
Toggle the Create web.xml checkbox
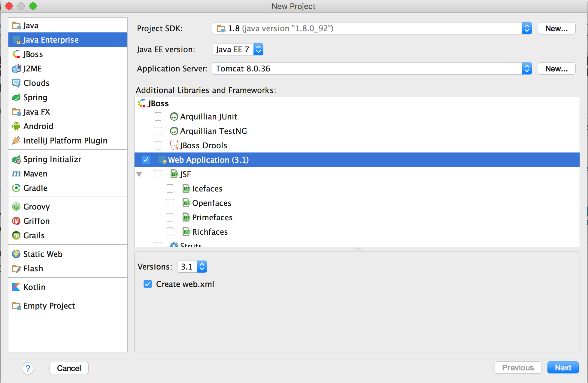click(x=148, y=284)
